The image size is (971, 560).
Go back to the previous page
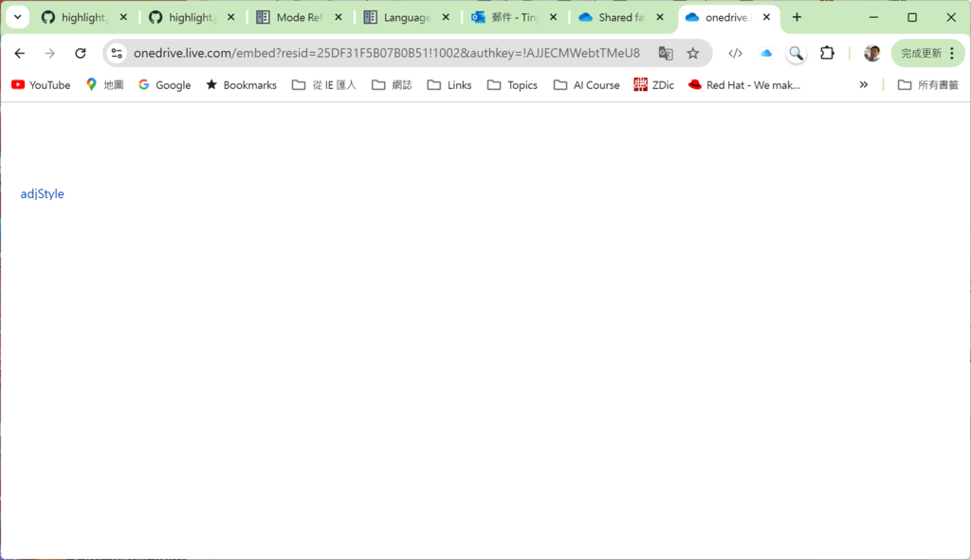pos(20,53)
